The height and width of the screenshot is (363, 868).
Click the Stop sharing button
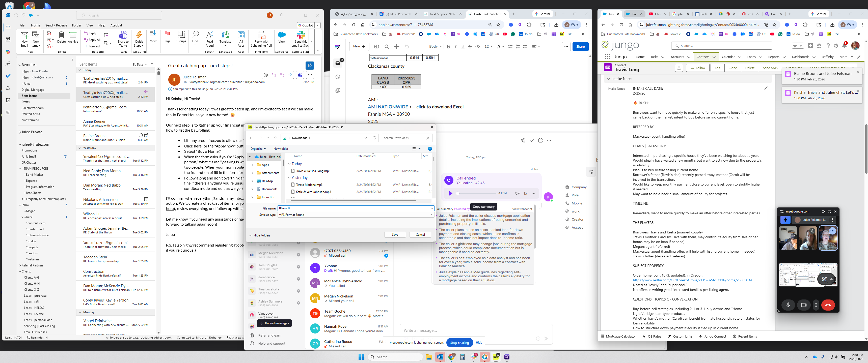pyautogui.click(x=459, y=343)
